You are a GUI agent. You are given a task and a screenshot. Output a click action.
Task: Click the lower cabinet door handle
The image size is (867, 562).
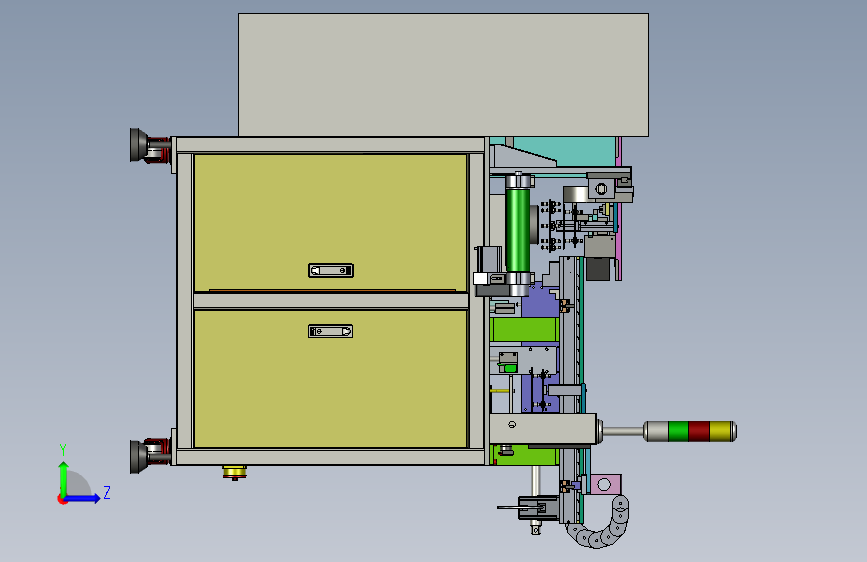tap(331, 331)
